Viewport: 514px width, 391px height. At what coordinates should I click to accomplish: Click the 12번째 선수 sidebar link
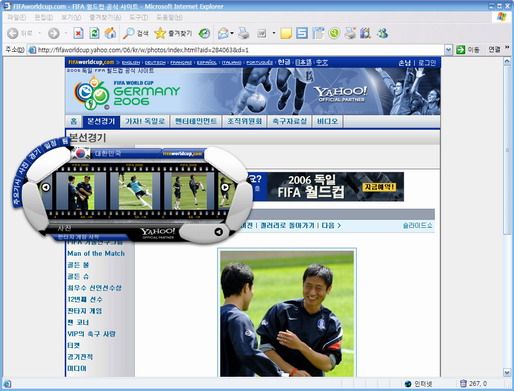[85, 299]
